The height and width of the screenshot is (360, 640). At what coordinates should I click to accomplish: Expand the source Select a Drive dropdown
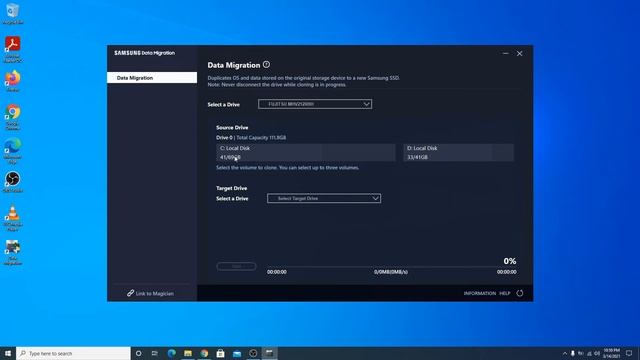pos(315,104)
